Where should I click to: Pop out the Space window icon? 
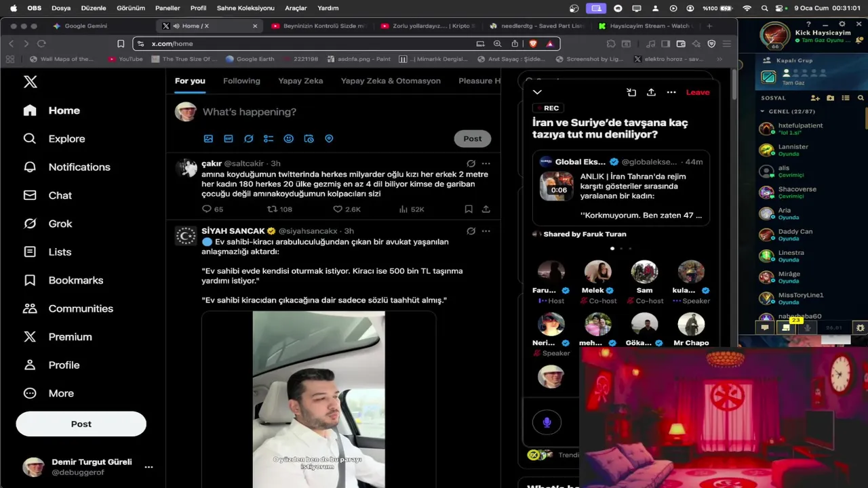631,92
